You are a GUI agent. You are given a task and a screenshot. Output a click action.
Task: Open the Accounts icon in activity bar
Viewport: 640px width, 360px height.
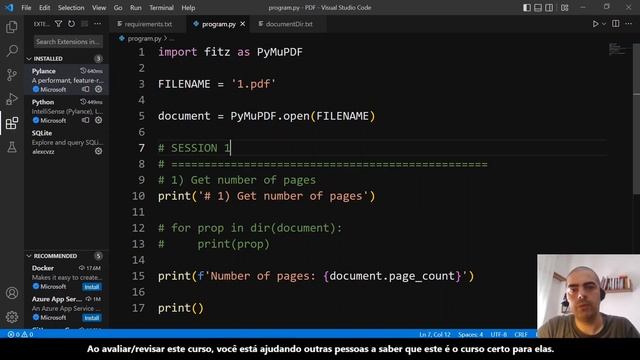click(x=12, y=293)
